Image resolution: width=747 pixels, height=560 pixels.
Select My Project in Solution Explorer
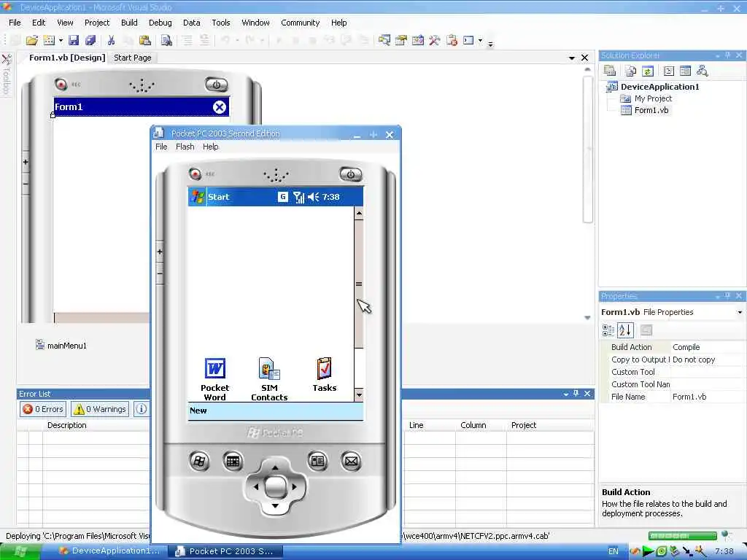coord(653,98)
